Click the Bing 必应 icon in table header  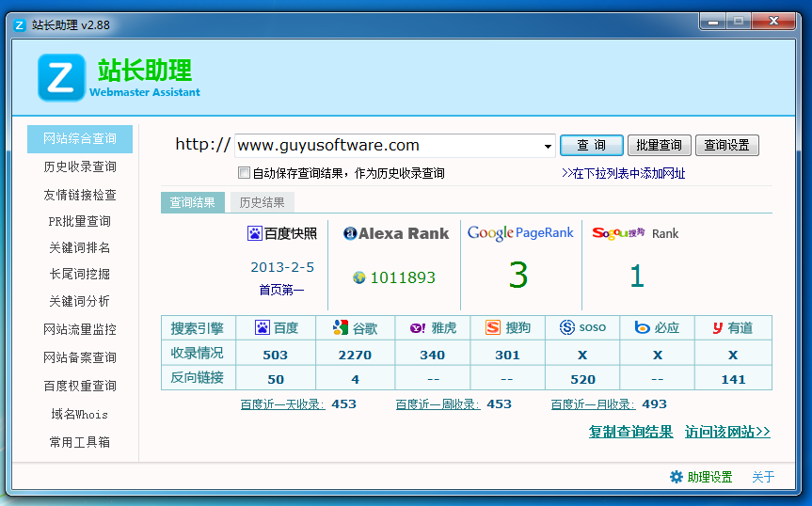point(642,327)
